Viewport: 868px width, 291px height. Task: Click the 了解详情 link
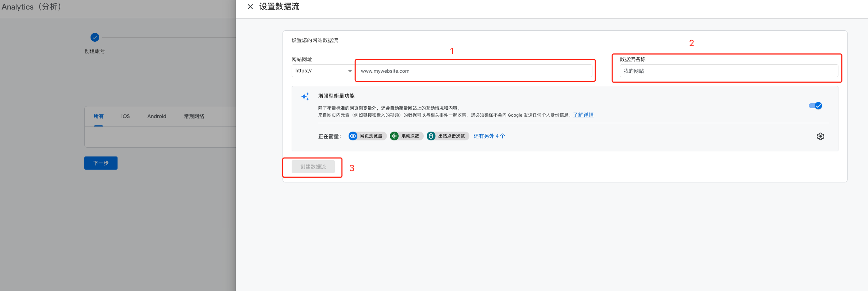(x=583, y=115)
